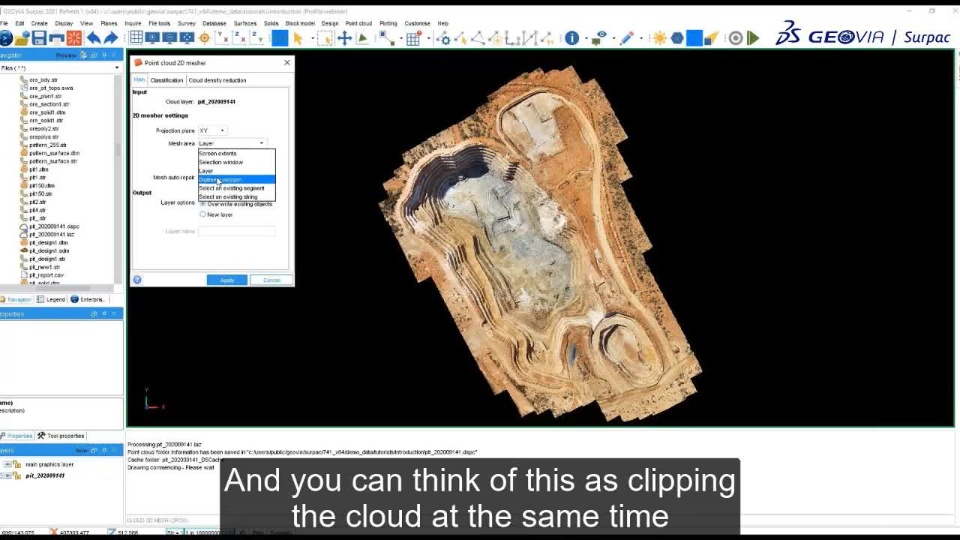This screenshot has height=540, width=960.
Task: Select the New layer radio button
Action: coord(203,214)
